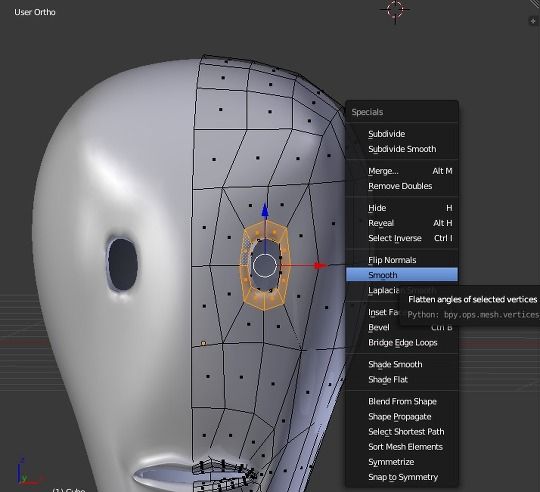Click Hide in Specials menu

[x=402, y=208]
